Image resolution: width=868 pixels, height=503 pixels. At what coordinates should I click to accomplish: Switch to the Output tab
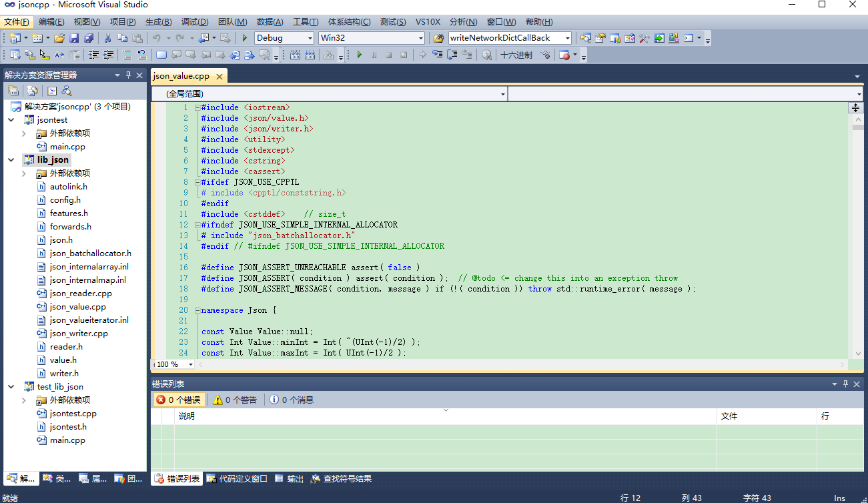(x=290, y=478)
